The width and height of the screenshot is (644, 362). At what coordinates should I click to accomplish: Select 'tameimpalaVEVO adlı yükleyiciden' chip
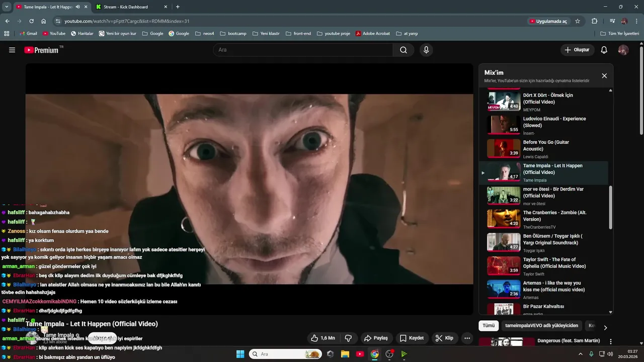[x=542, y=325]
